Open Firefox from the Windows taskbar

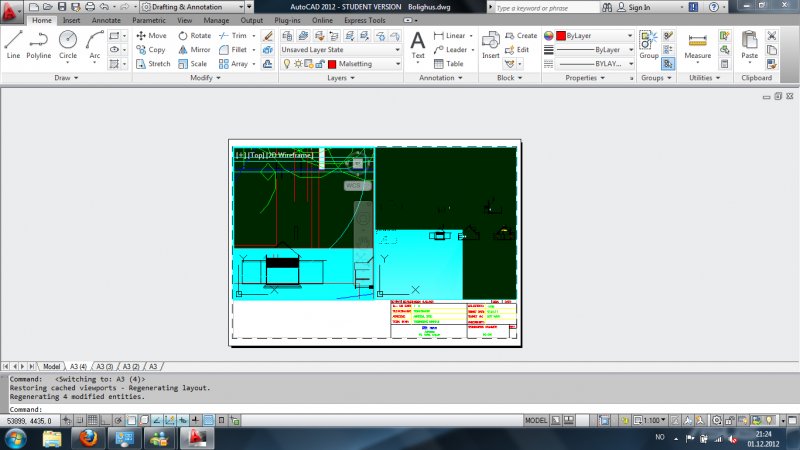click(87, 438)
